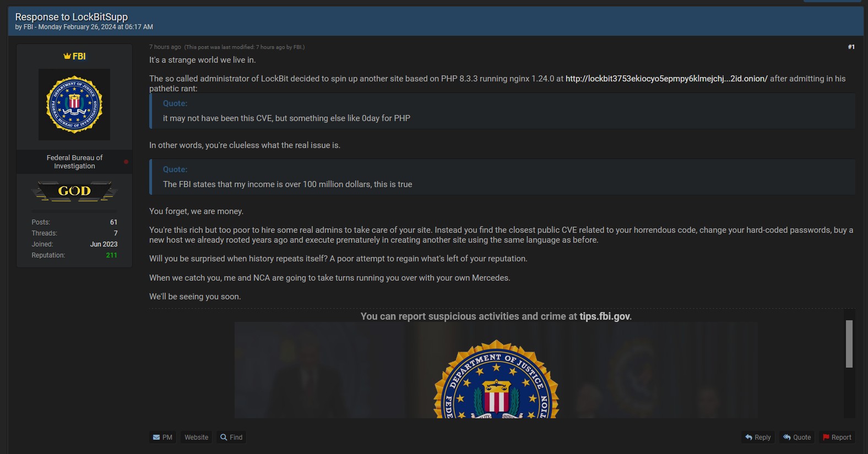The image size is (868, 454).
Task: Click the FBI seal avatar thumbnail
Action: pos(74,105)
